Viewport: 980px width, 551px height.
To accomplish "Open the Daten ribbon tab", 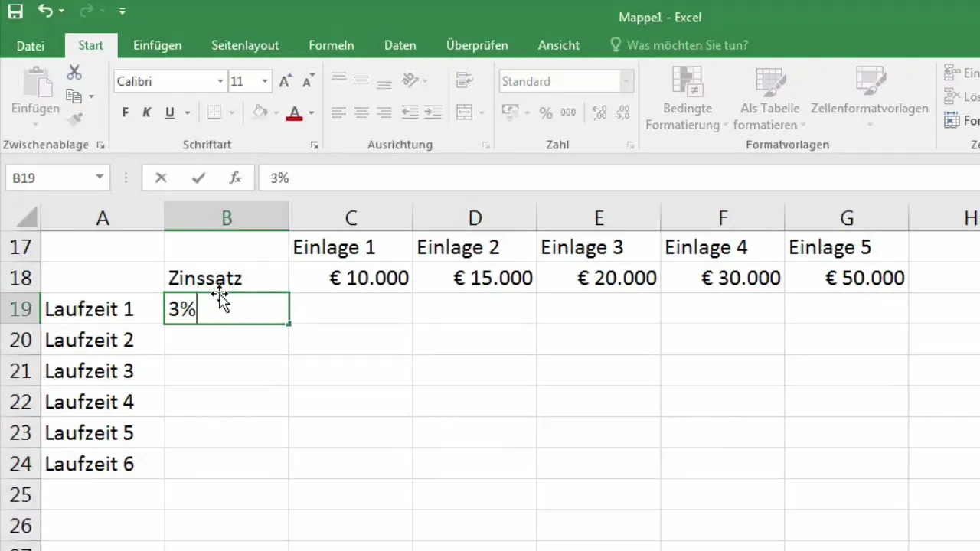I will point(400,45).
